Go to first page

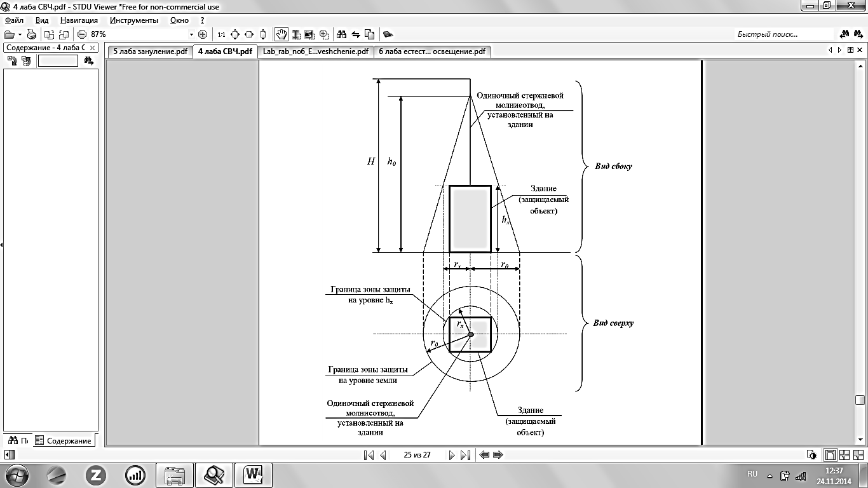point(369,455)
